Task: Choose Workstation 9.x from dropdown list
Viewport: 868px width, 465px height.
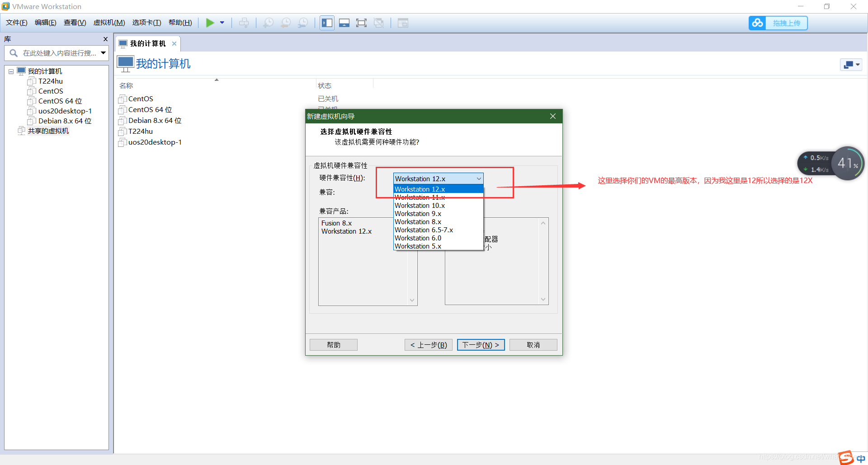Action: click(x=438, y=213)
